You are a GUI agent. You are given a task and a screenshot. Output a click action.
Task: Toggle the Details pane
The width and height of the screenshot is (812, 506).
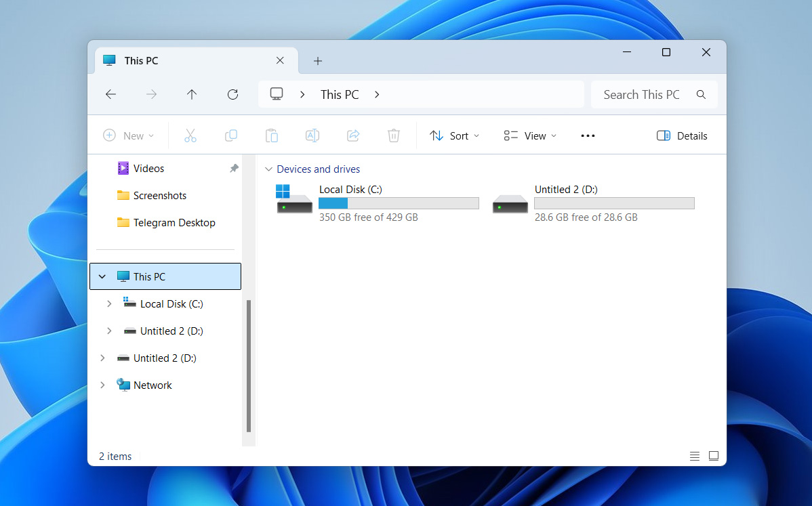681,135
